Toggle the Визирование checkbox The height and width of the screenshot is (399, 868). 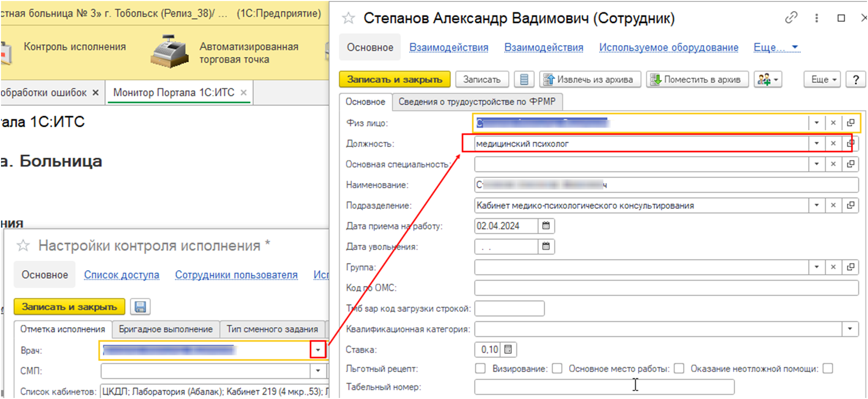(557, 369)
